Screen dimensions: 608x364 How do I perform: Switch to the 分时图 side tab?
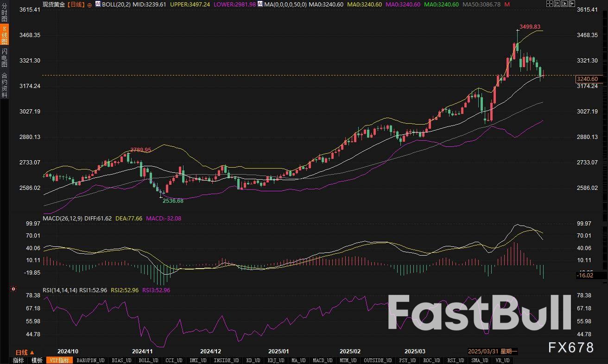[4, 14]
